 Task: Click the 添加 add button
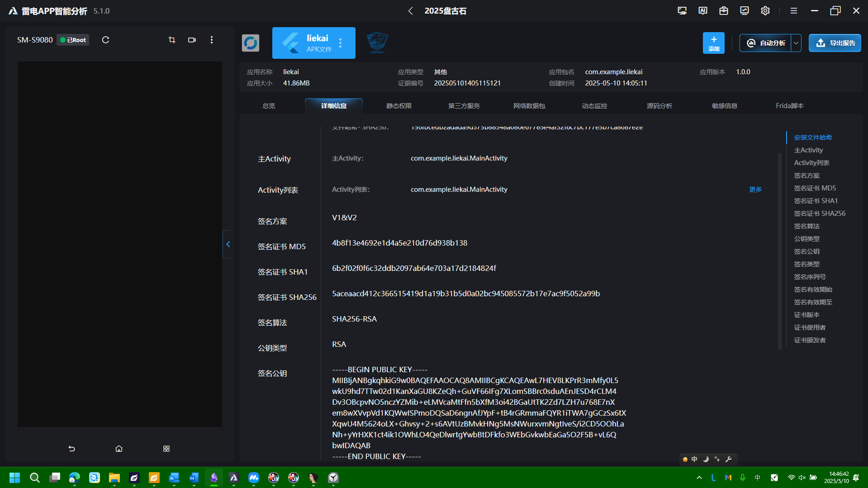click(714, 43)
